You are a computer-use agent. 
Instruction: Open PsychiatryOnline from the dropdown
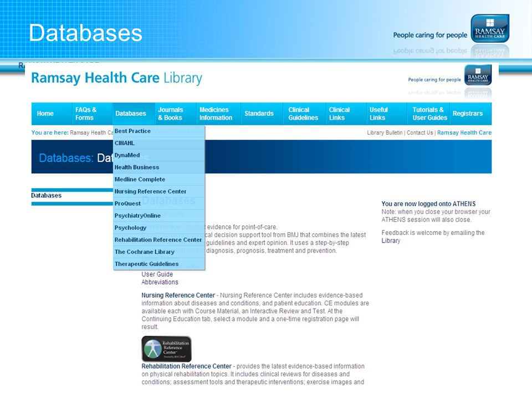159,216
